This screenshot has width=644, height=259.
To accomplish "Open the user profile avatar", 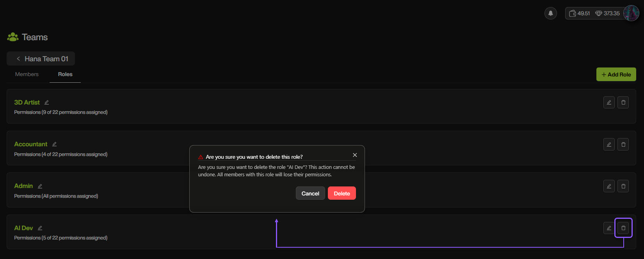I will point(631,13).
